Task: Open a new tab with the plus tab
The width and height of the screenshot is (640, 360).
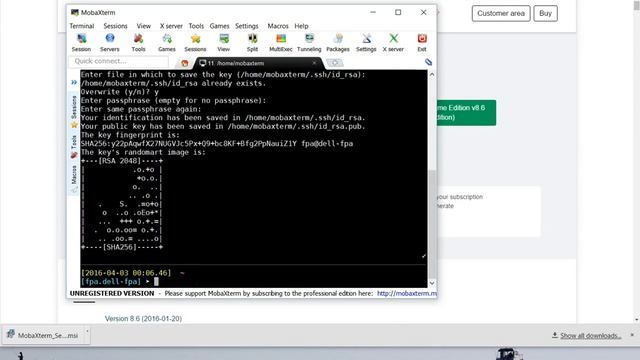Action: [335, 63]
